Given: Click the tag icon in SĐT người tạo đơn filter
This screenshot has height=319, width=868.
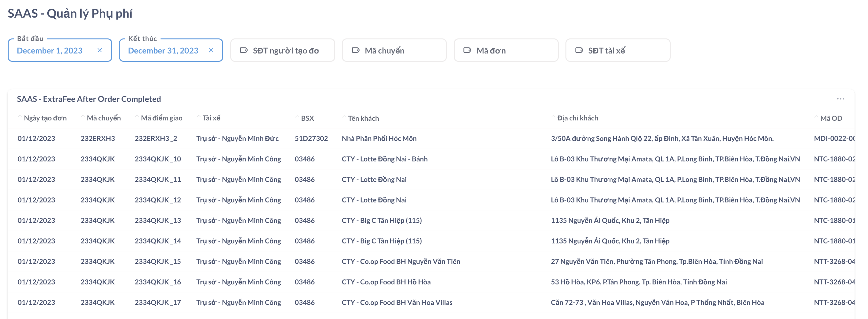Looking at the screenshot, I should click(244, 50).
